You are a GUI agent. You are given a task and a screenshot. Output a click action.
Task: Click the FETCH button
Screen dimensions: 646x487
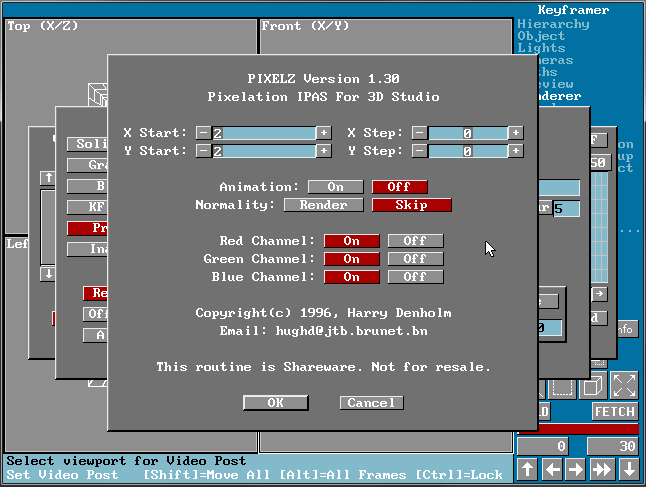614,411
